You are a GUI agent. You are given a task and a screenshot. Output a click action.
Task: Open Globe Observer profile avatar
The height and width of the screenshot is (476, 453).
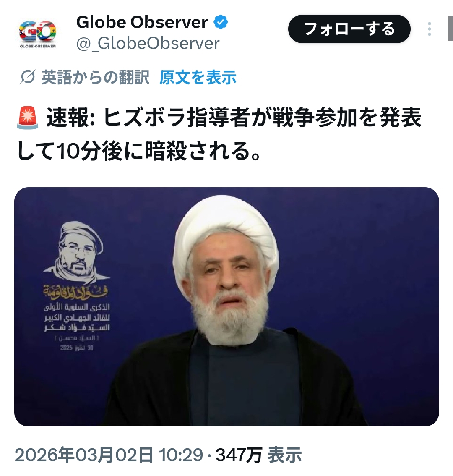coord(38,34)
